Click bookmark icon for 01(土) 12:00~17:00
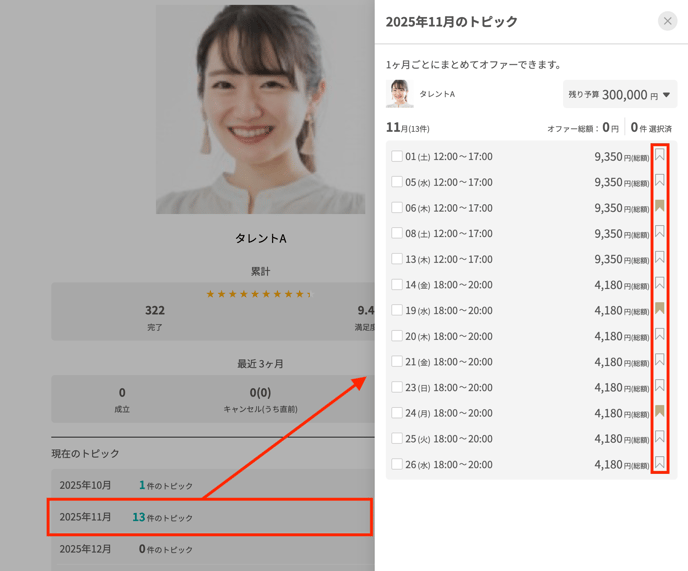The image size is (688, 571). pos(660,156)
